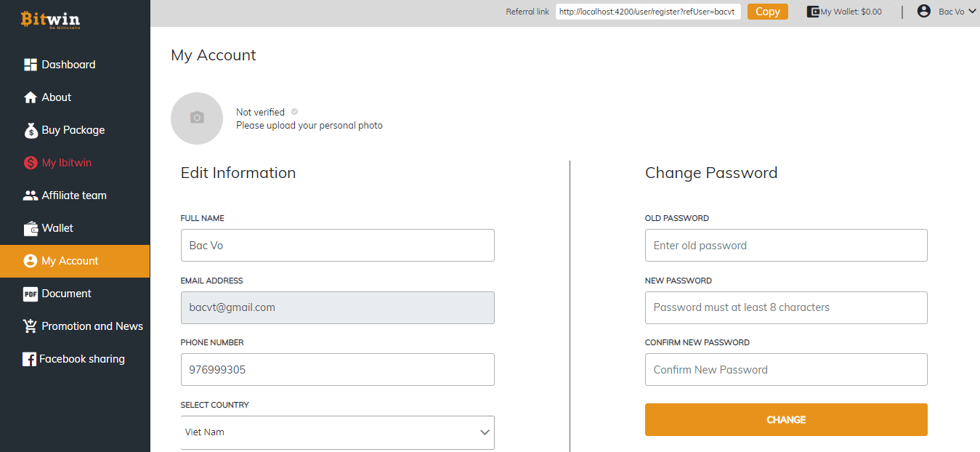Upload photo via camera avatar placeholder

click(197, 118)
